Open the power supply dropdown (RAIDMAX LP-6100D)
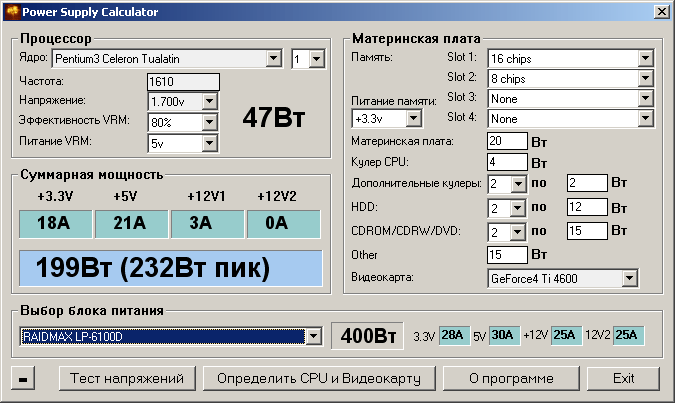 pos(171,336)
